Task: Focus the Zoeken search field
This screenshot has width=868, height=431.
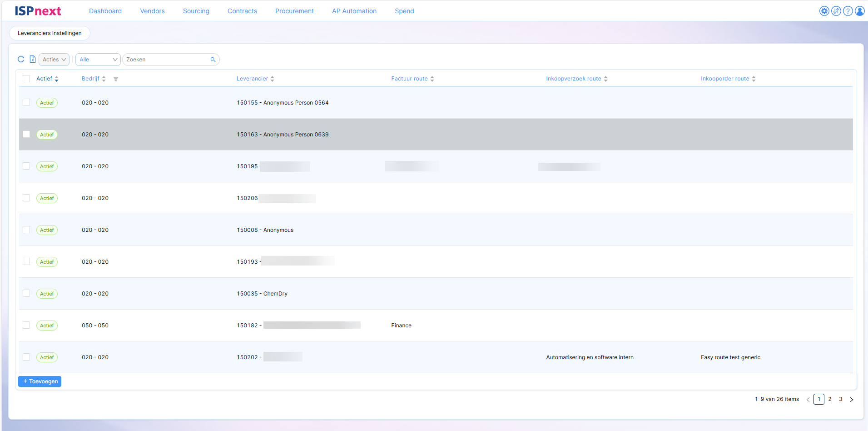Action: coord(166,60)
